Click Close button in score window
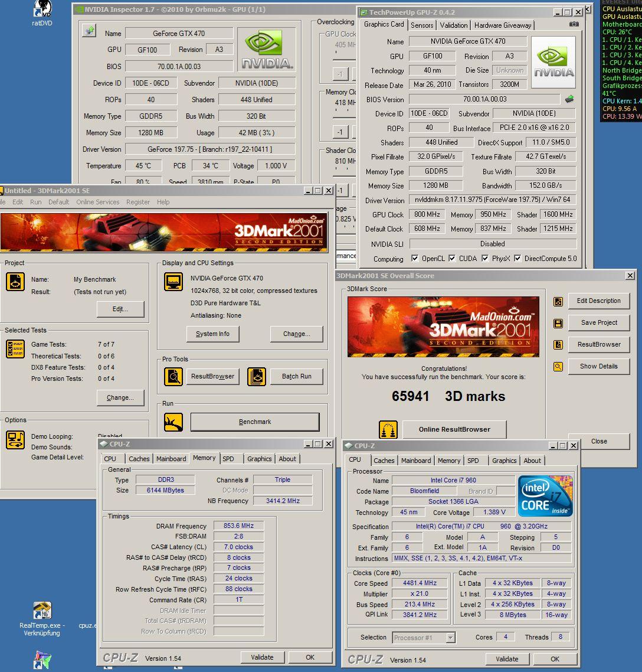The width and height of the screenshot is (642, 672). click(x=599, y=441)
